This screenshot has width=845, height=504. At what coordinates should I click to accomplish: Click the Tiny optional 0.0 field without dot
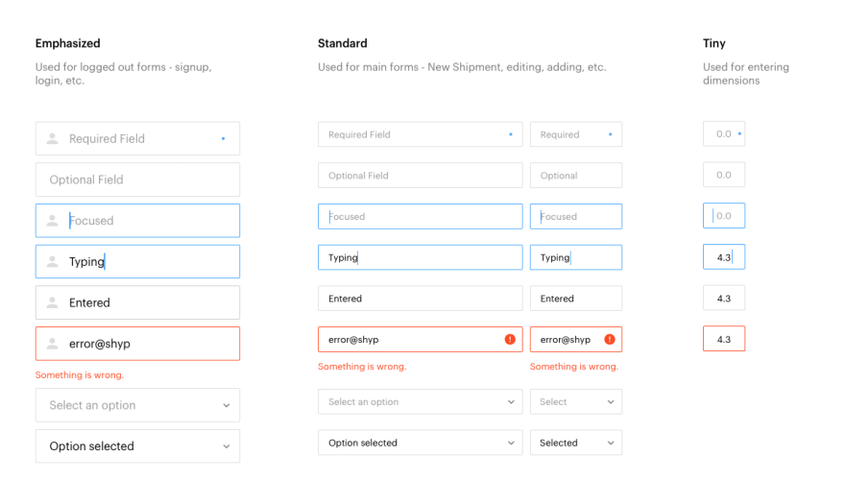tap(724, 175)
